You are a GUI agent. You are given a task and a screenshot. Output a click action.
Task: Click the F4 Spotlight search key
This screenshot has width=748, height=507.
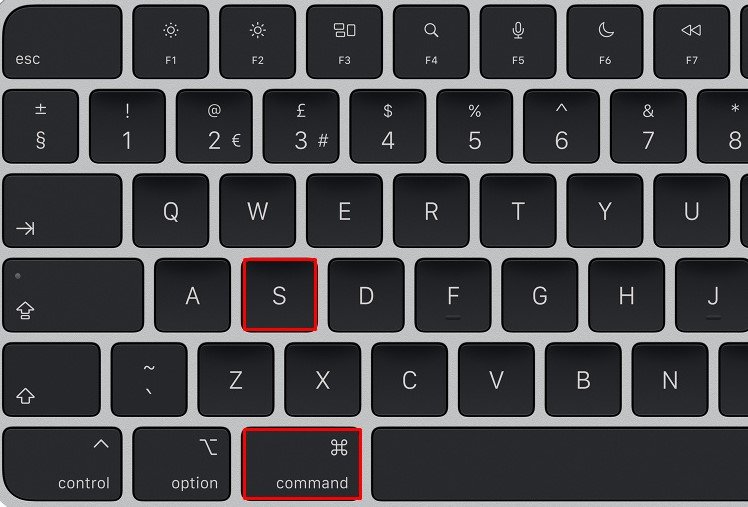click(431, 42)
